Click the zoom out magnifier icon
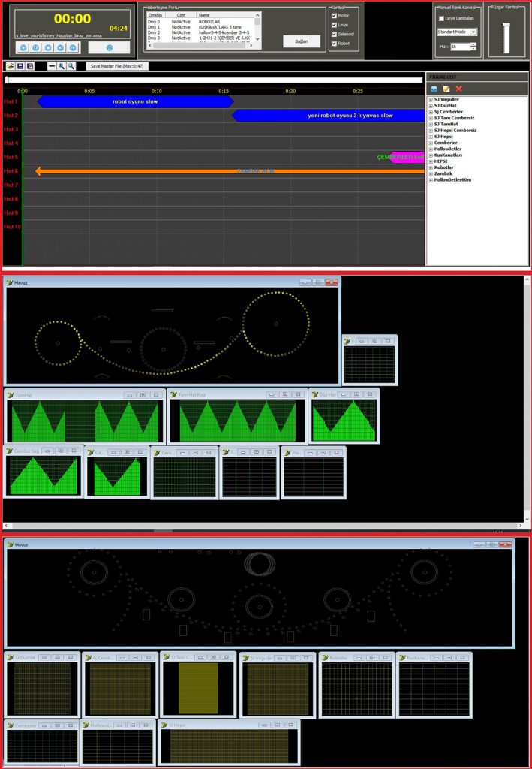 click(71, 66)
